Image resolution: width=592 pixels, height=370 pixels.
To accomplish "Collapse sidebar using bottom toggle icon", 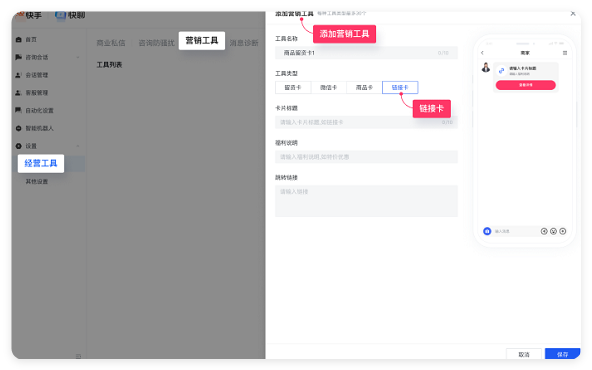I will coord(78,356).
